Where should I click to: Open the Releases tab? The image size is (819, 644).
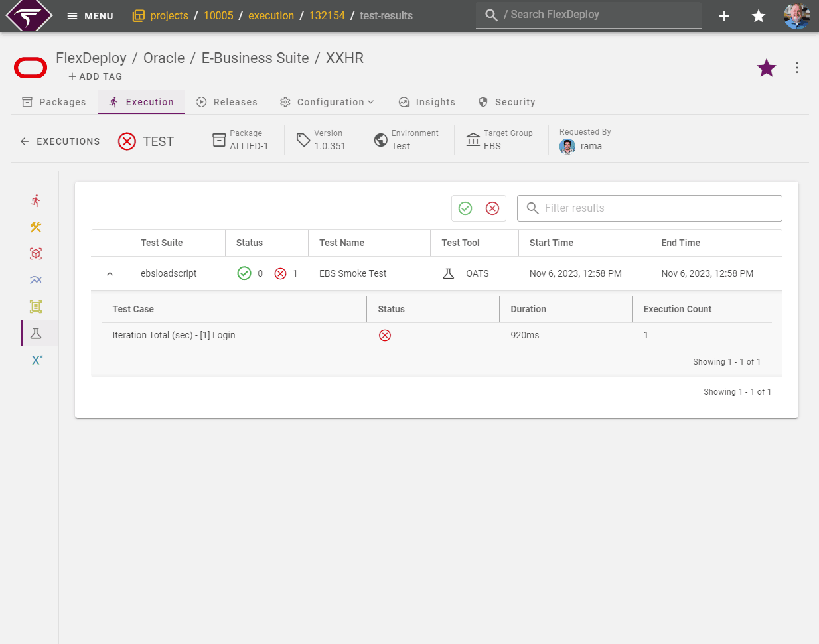coord(227,102)
